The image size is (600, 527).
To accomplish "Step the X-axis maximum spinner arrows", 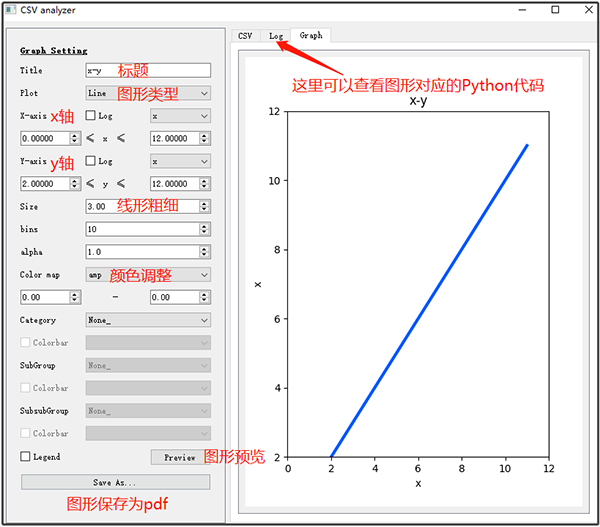I will [204, 139].
